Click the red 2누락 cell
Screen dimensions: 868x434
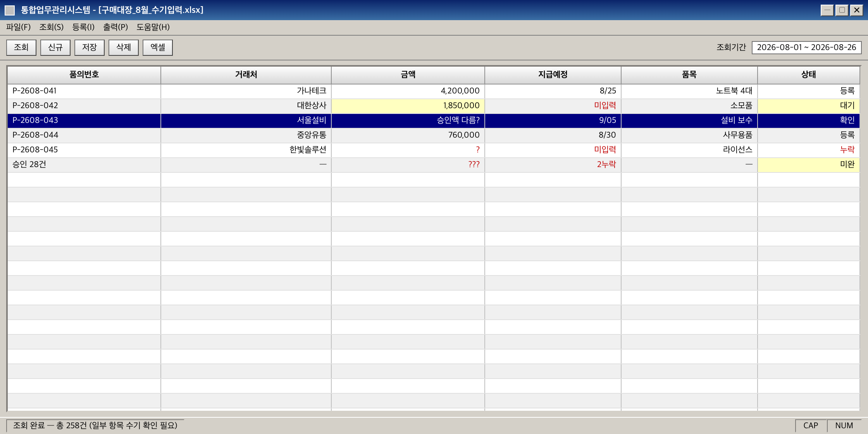tap(553, 165)
